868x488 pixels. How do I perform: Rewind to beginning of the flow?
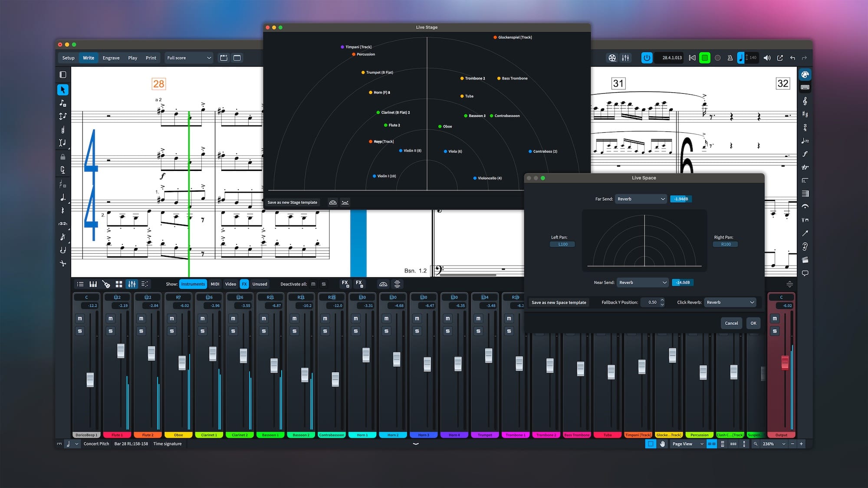(692, 58)
